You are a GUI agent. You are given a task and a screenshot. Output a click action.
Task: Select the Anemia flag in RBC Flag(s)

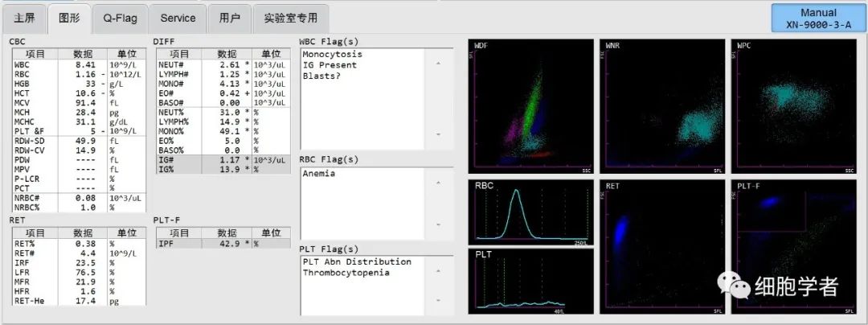point(319,173)
